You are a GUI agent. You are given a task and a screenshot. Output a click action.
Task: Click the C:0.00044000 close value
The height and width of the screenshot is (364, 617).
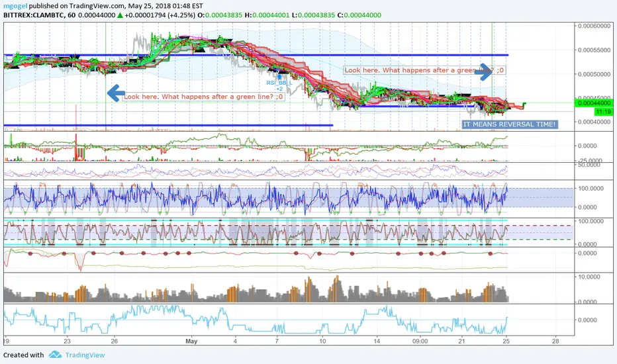tap(359, 15)
